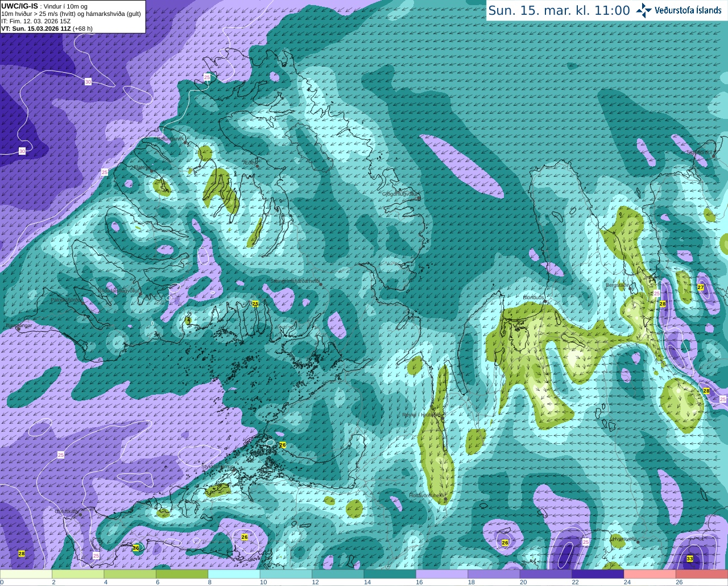This screenshot has width=728, height=586.
Task: Select the 14–16 m/s dark teal swatch
Action: [390, 574]
